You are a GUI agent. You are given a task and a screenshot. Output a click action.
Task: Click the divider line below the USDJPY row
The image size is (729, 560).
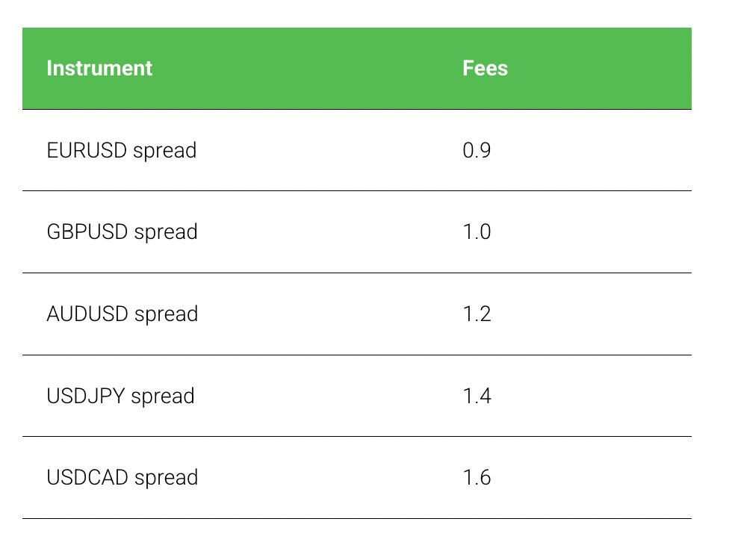357,437
